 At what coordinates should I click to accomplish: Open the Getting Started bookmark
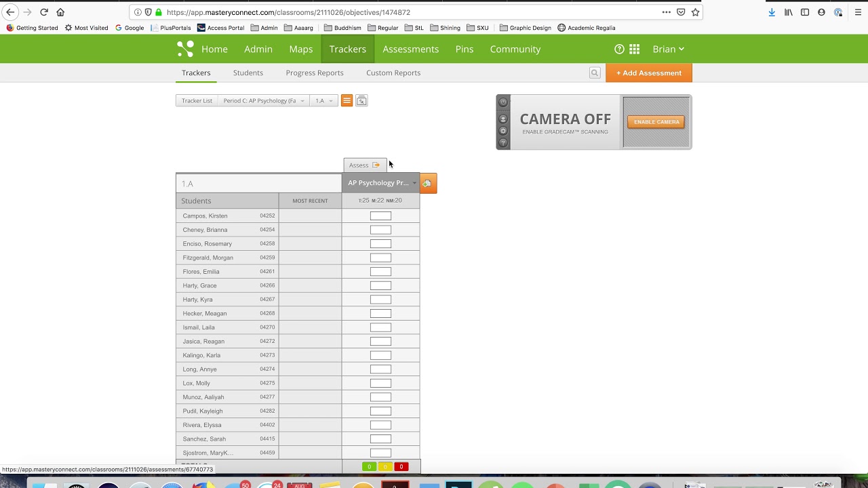click(x=32, y=28)
